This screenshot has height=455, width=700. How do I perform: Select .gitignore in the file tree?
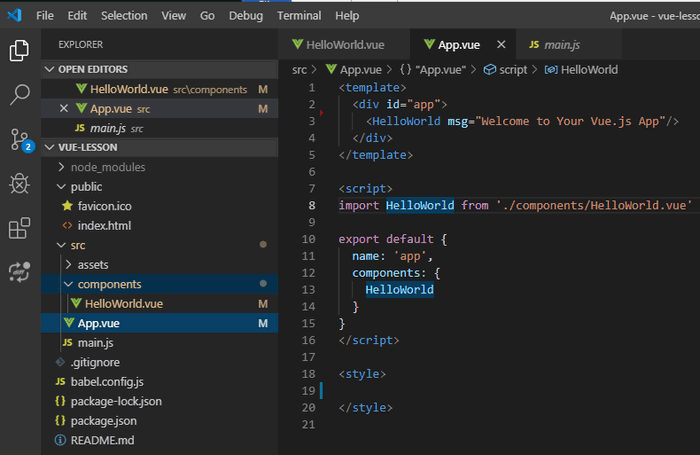[x=159, y=362]
